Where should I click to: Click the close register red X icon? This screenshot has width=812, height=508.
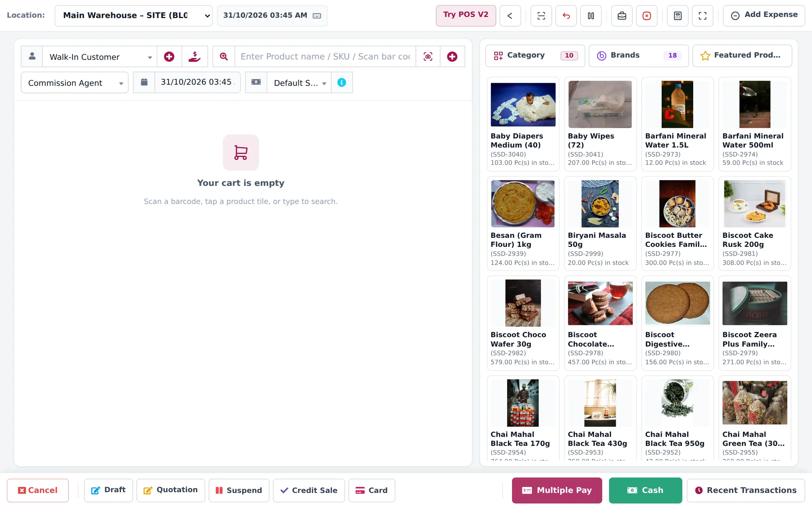coord(647,16)
